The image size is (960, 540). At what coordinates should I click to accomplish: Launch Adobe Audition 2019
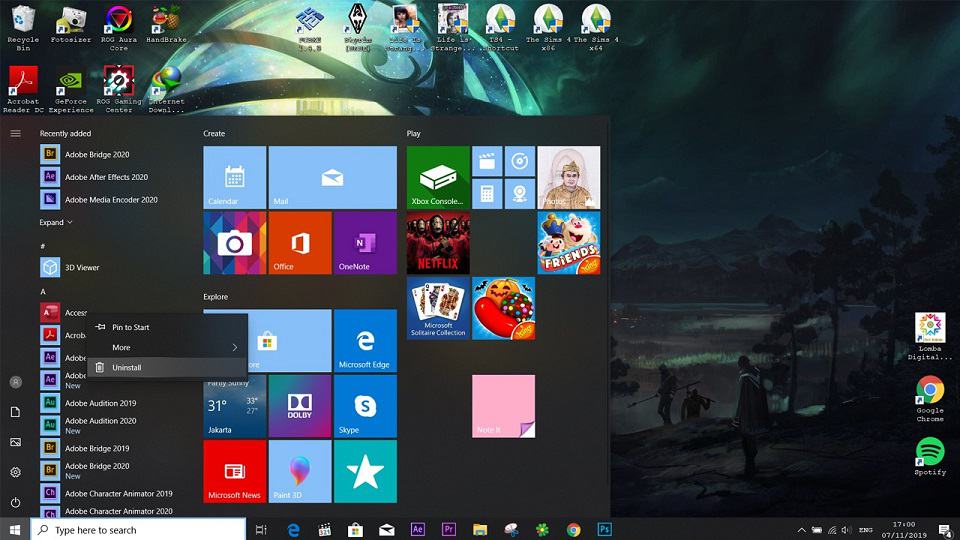pos(114,403)
